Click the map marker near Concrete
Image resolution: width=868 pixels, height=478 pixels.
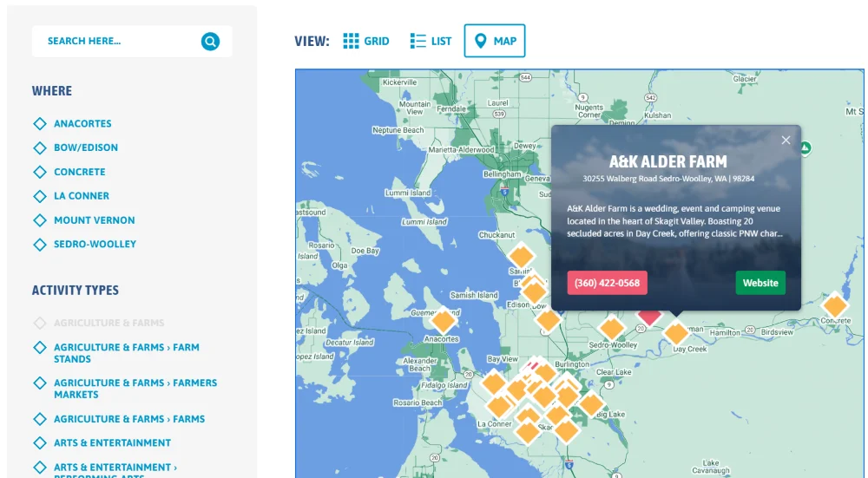click(x=835, y=304)
